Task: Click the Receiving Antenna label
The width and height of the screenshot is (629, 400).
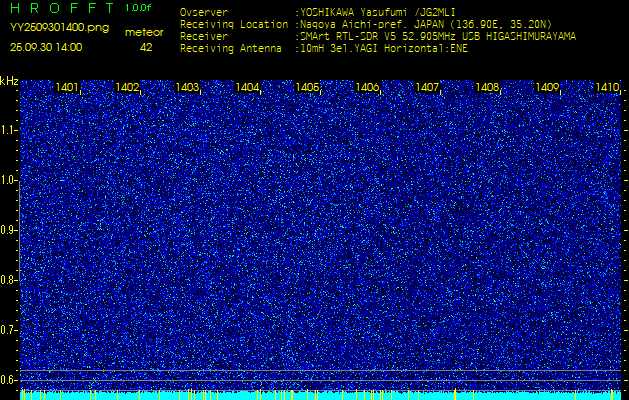Action: tap(231, 49)
